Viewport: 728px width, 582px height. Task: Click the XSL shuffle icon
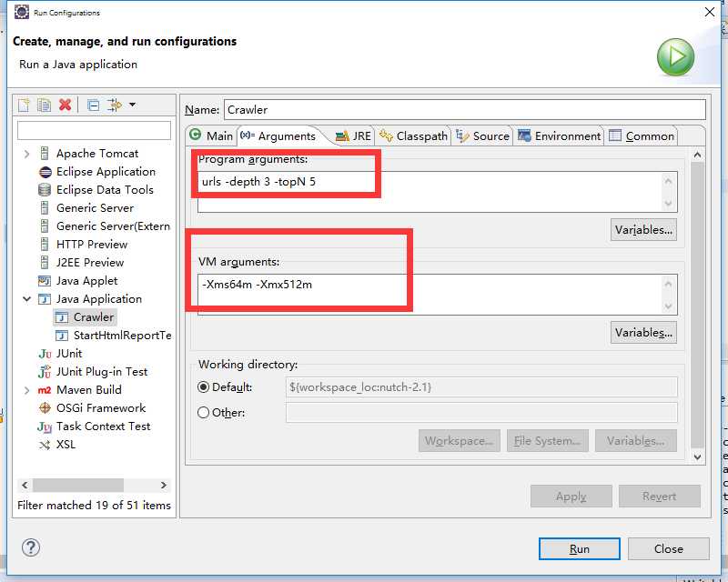pos(45,445)
